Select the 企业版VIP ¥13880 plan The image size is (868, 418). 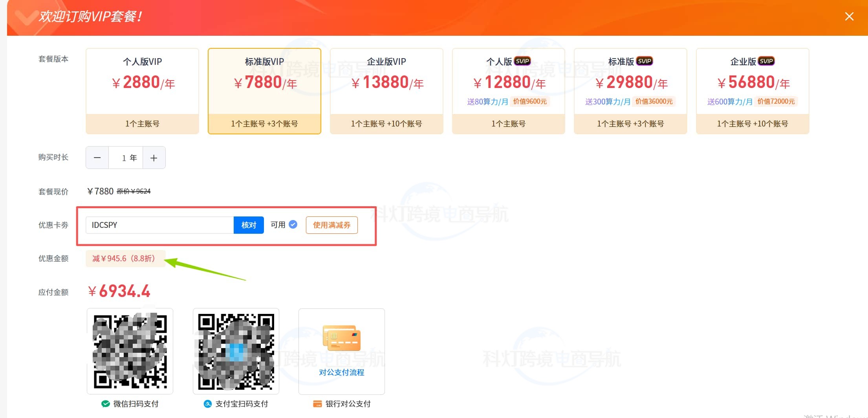coord(386,91)
